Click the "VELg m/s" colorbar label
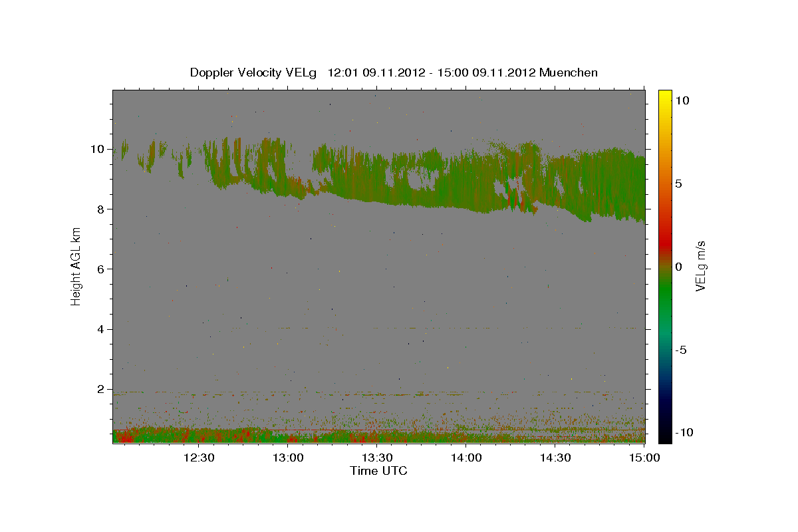798x532 pixels. click(700, 267)
